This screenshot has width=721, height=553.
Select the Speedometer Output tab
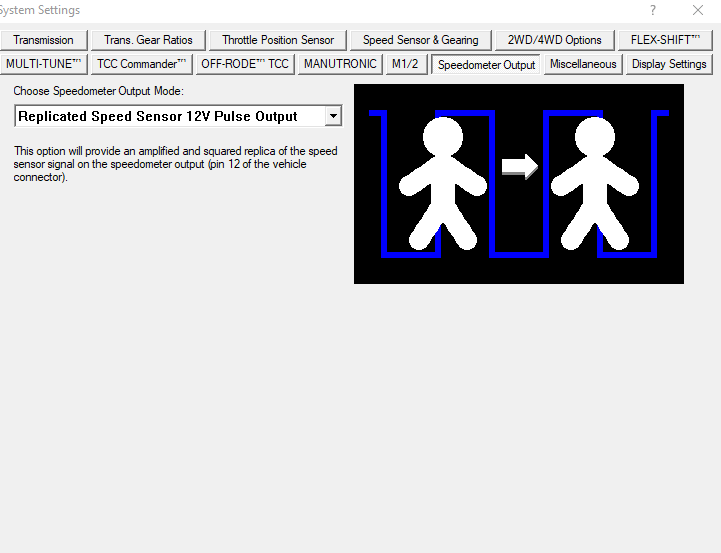[486, 65]
